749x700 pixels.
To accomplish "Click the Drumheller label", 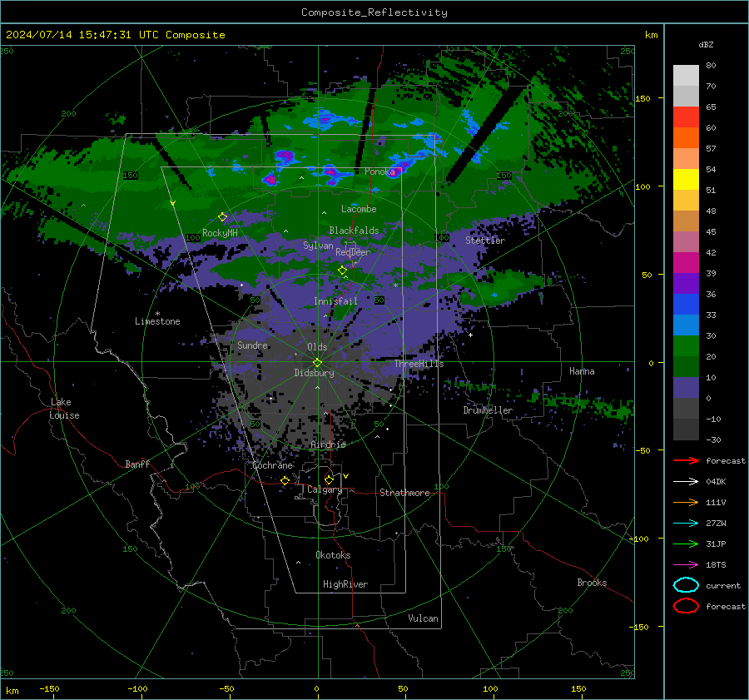I will click(x=488, y=410).
